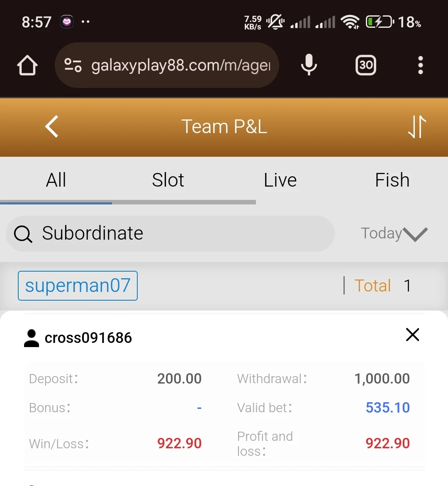Focus the Subordinate search field
Screen dimensions: 448x486
point(170,234)
